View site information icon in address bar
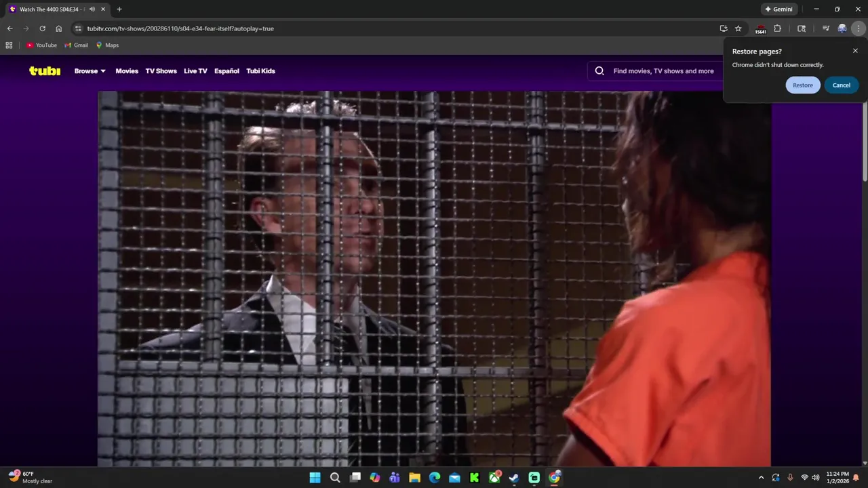The image size is (868, 488). click(78, 28)
